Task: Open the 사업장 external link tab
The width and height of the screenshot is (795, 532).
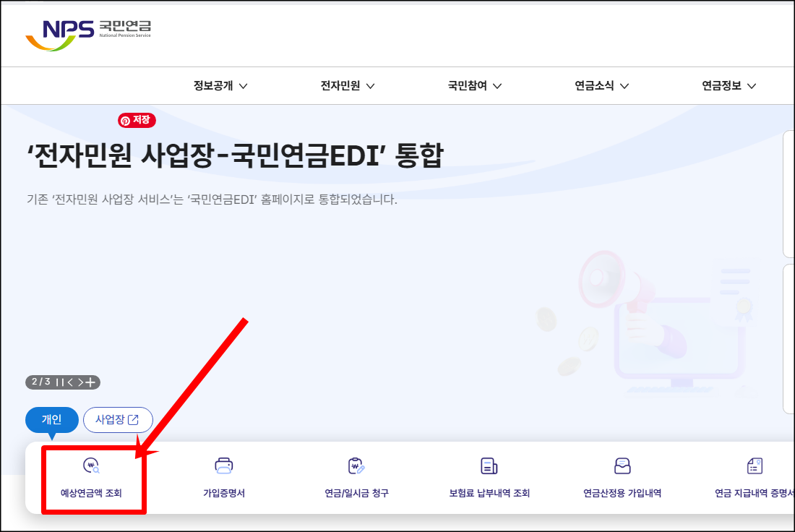Action: click(x=118, y=420)
